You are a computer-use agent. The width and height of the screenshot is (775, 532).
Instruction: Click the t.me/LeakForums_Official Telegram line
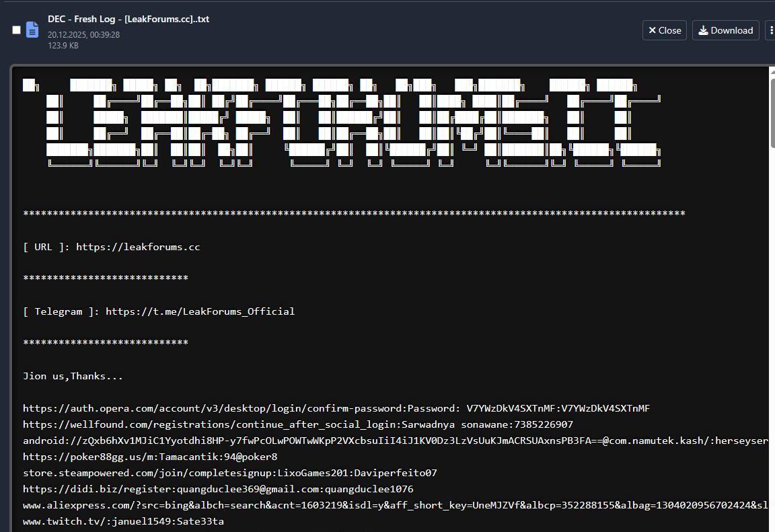(159, 311)
